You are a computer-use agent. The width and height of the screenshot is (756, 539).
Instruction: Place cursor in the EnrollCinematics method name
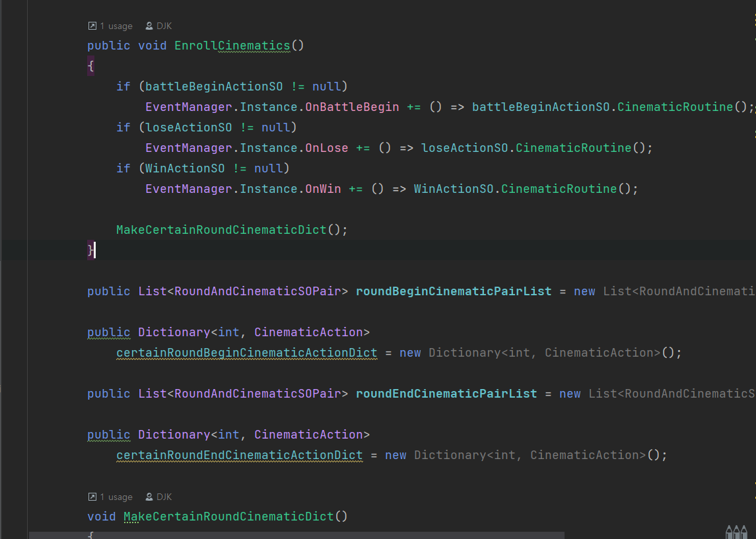click(230, 46)
